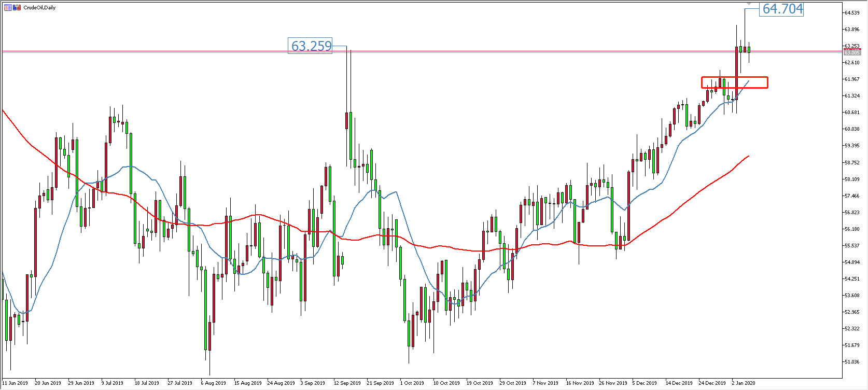This screenshot has width=868, height=390.
Task: Click the 51.036 price scale value
Action: [x=852, y=362]
